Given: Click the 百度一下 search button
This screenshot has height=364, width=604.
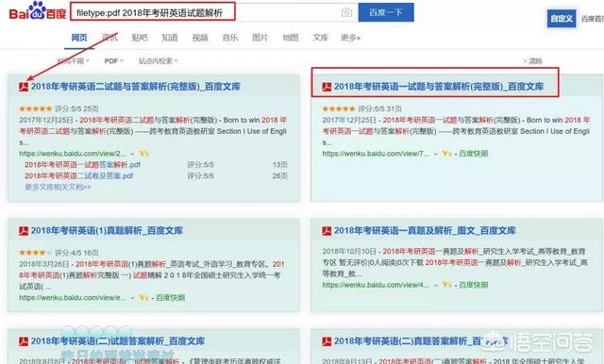Looking at the screenshot, I should point(386,12).
